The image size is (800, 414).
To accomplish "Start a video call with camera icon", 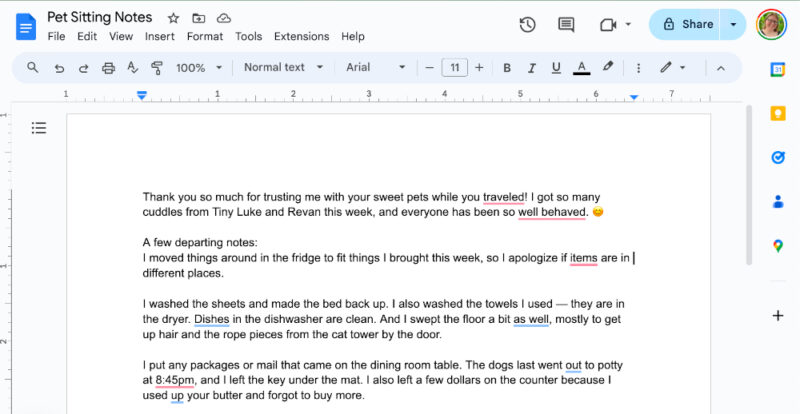I will (x=608, y=25).
